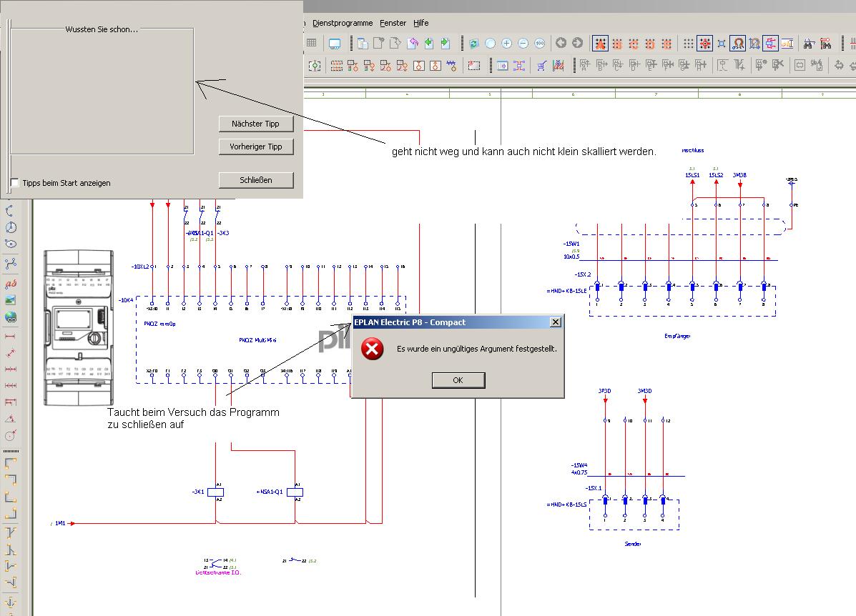
Task: Click the -15W1 cable label
Action: 571,244
